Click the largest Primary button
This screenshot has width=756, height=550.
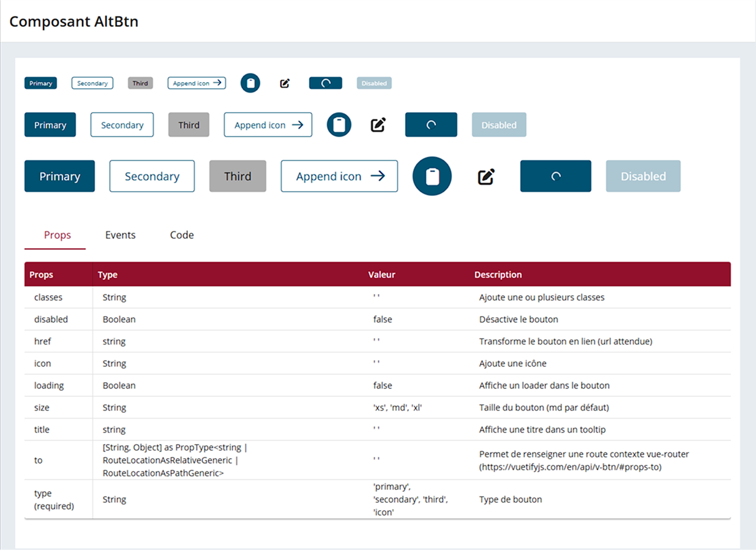coord(59,176)
